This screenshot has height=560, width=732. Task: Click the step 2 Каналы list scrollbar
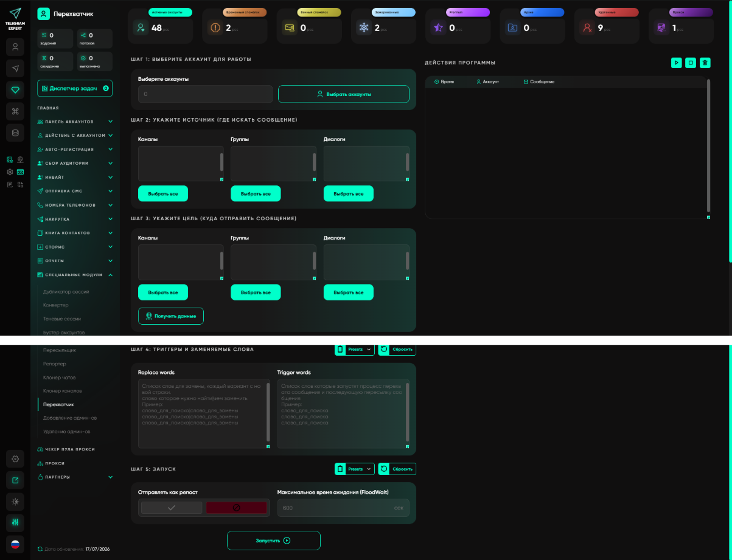point(221,162)
